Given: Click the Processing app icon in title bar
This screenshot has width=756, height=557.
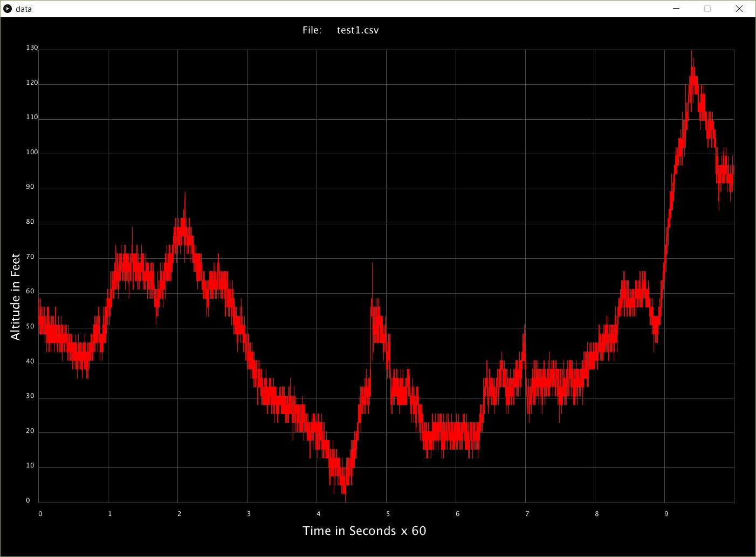Looking at the screenshot, I should click(x=8, y=9).
